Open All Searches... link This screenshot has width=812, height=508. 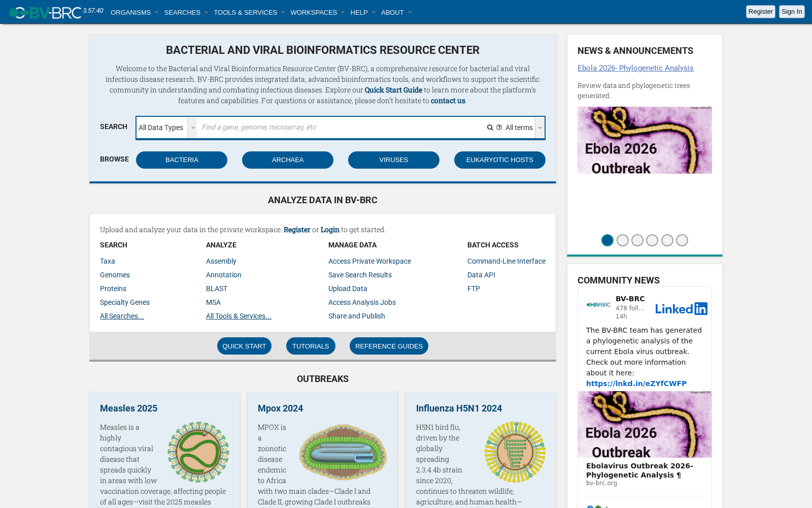122,316
